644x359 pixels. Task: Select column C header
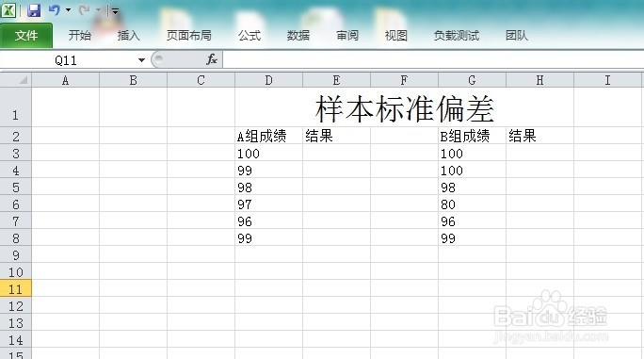(201, 80)
